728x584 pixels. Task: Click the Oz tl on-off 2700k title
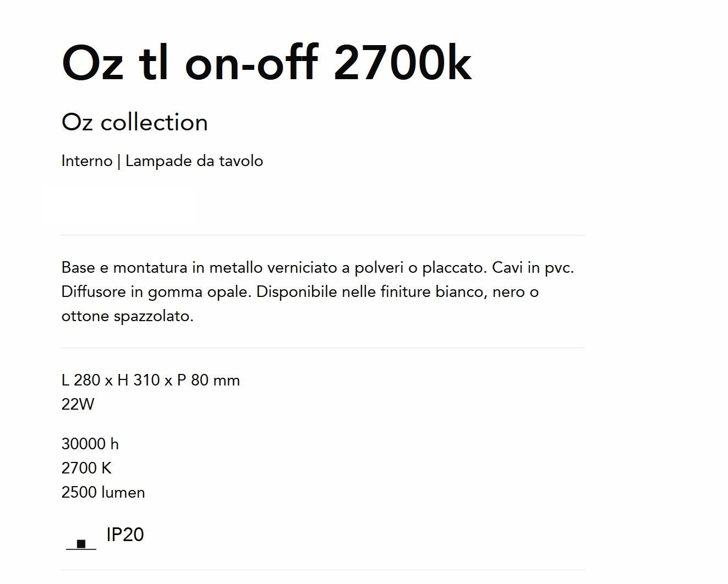tap(267, 63)
